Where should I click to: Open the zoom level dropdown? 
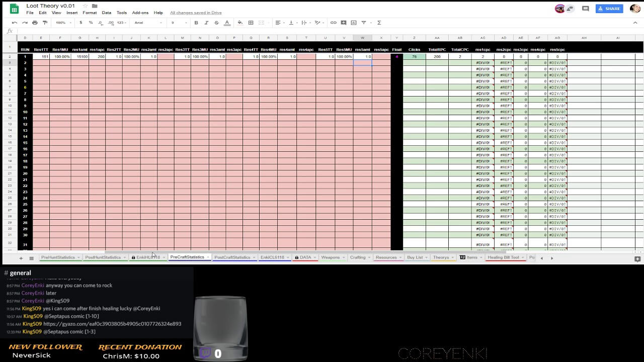pos(63,23)
